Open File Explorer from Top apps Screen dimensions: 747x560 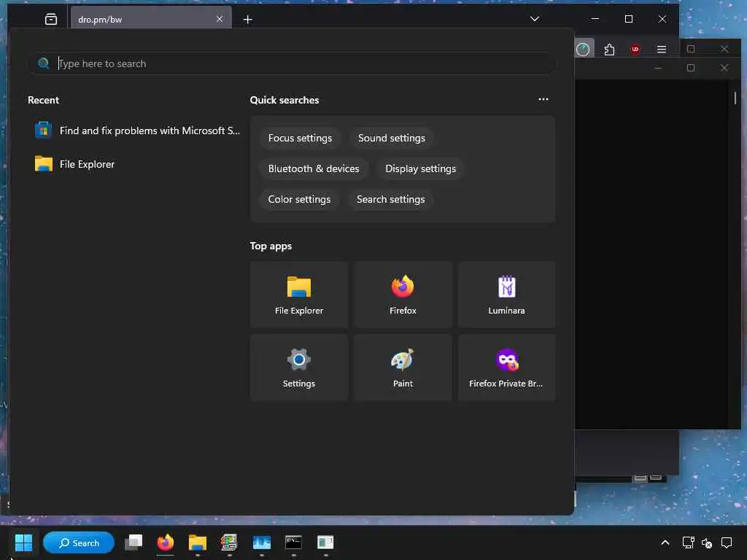(298, 295)
